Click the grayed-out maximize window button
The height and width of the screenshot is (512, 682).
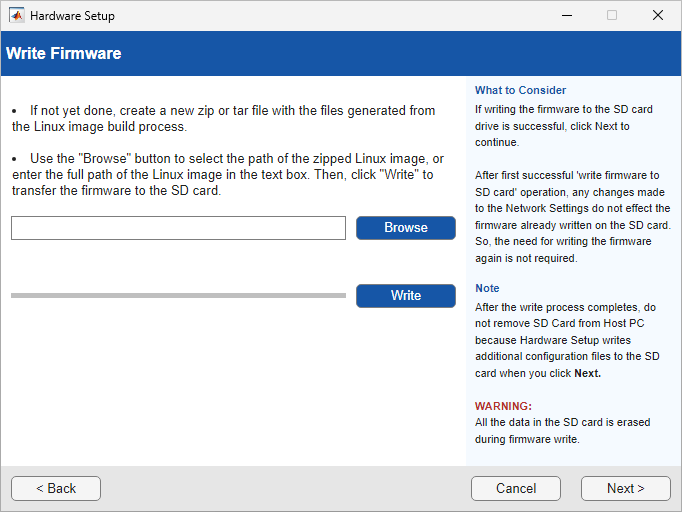tap(612, 15)
